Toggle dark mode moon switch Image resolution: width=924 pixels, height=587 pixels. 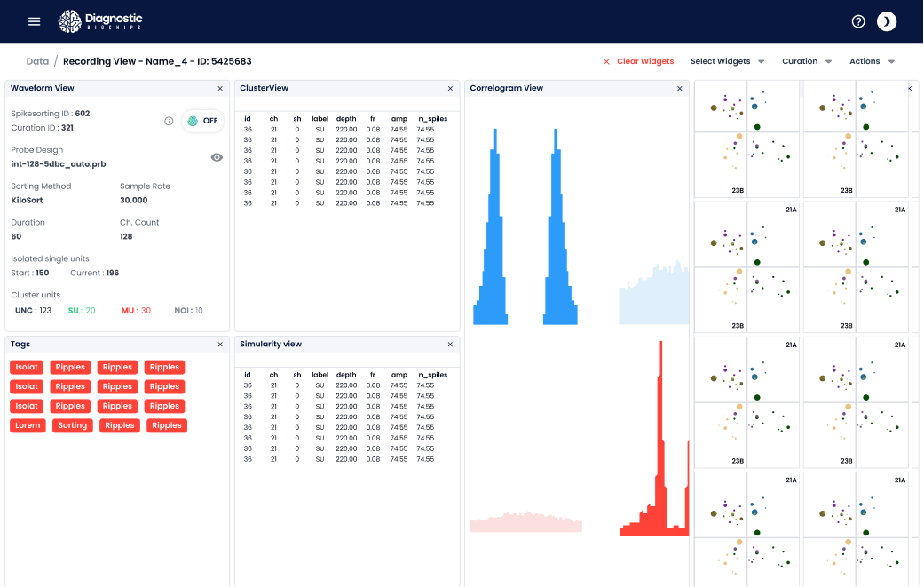click(x=887, y=21)
